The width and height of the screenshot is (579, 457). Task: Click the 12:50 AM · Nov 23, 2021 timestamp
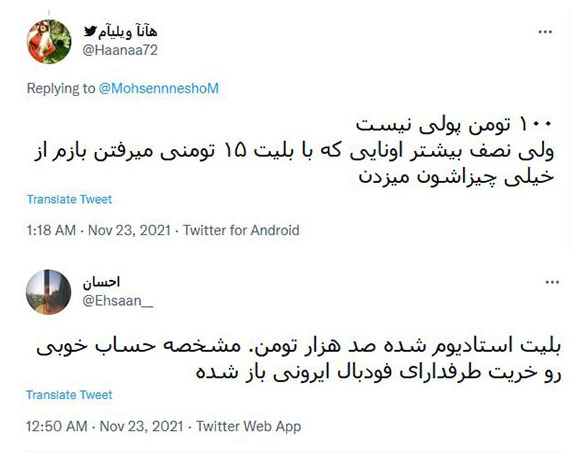105,426
